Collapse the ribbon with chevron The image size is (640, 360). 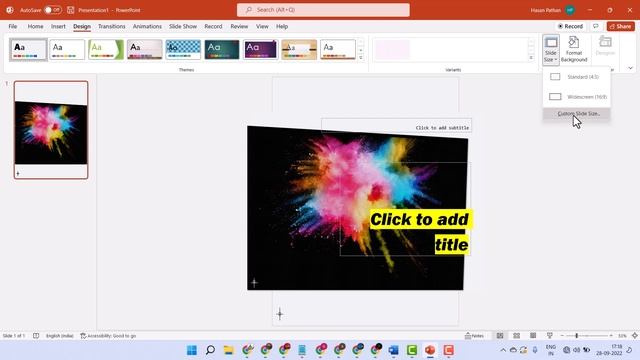(630, 68)
